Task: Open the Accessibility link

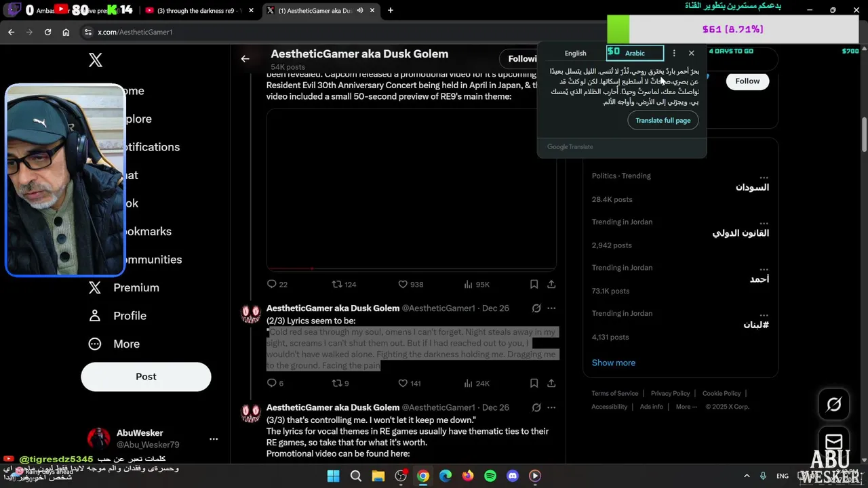Action: (x=609, y=407)
